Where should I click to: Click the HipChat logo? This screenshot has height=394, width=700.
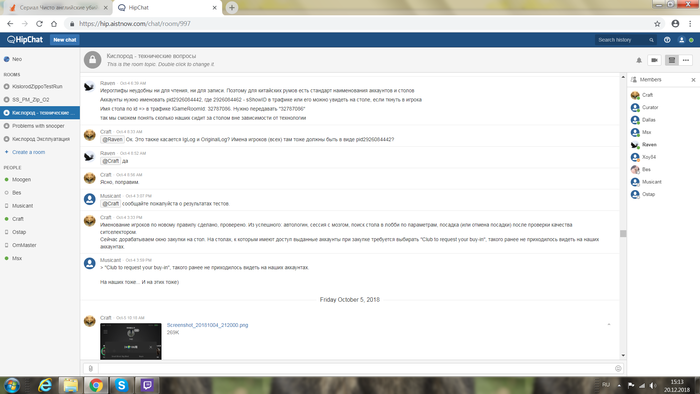pyautogui.click(x=25, y=40)
